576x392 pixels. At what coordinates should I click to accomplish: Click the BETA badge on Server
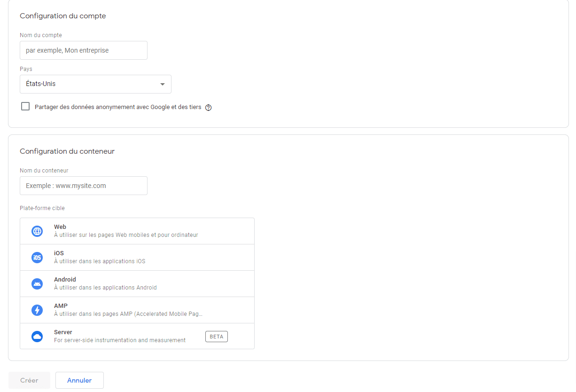pos(216,337)
